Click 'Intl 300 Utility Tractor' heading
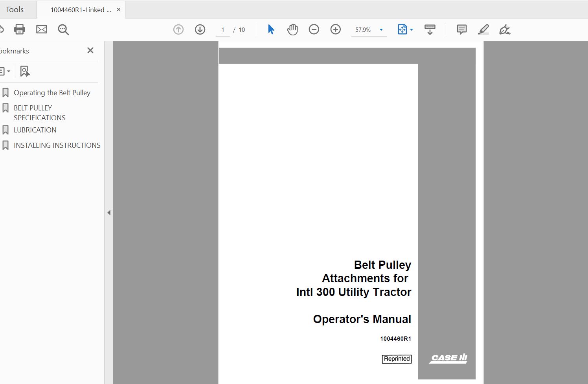 pyautogui.click(x=354, y=292)
